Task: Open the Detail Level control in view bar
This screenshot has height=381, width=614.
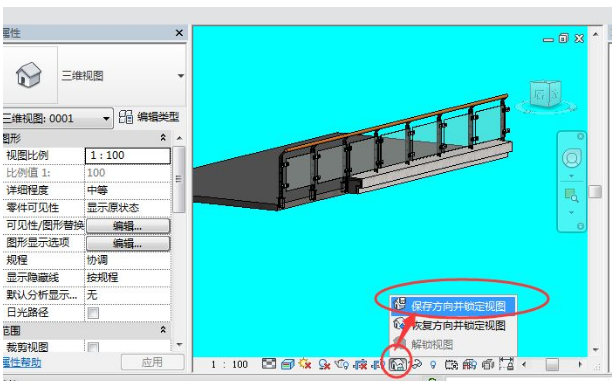Action: (269, 364)
